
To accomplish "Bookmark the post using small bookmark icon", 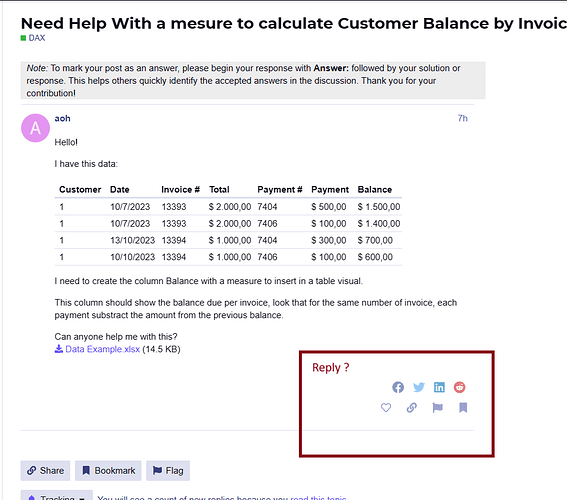I will (463, 408).
